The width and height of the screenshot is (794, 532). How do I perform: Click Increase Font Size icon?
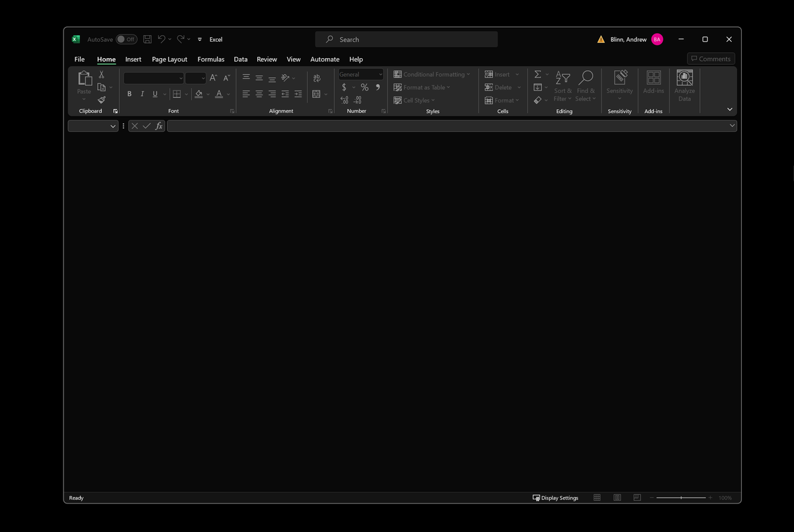coord(213,78)
